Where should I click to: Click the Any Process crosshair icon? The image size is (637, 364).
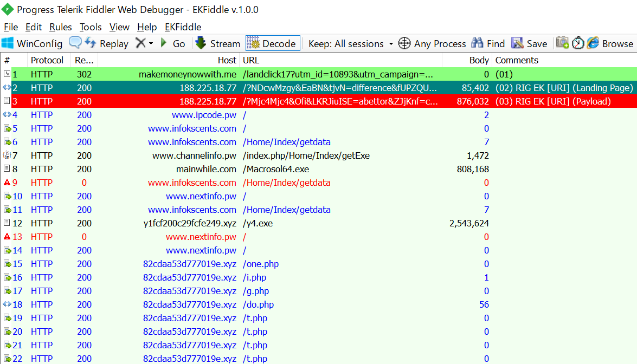click(404, 43)
